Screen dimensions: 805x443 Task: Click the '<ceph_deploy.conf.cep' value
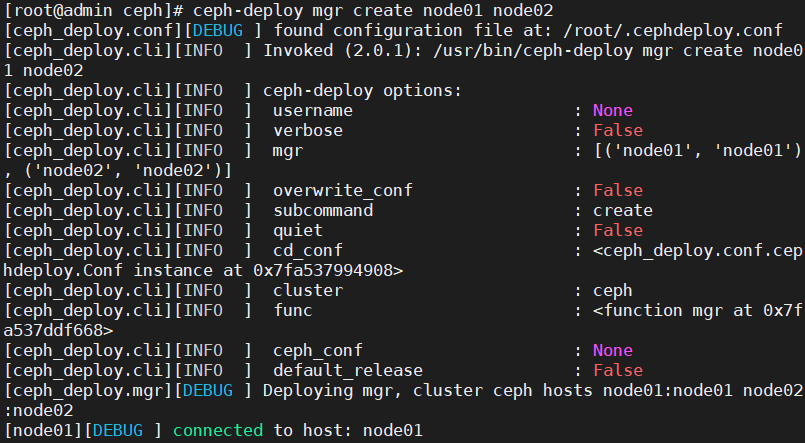click(697, 251)
